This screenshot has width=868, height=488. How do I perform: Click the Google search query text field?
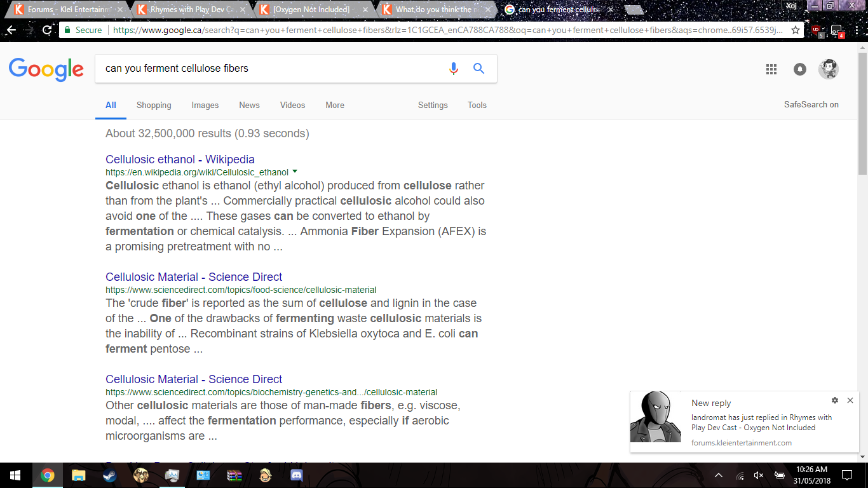click(267, 69)
